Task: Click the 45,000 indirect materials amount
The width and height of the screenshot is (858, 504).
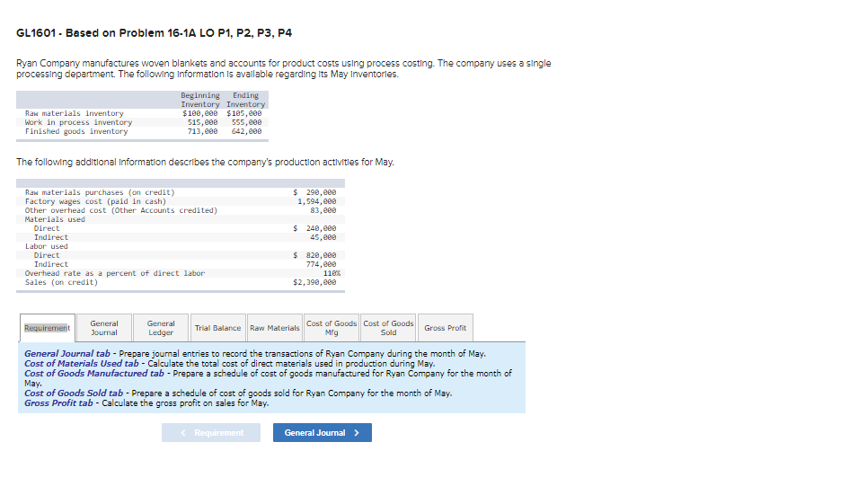Action: (x=323, y=237)
